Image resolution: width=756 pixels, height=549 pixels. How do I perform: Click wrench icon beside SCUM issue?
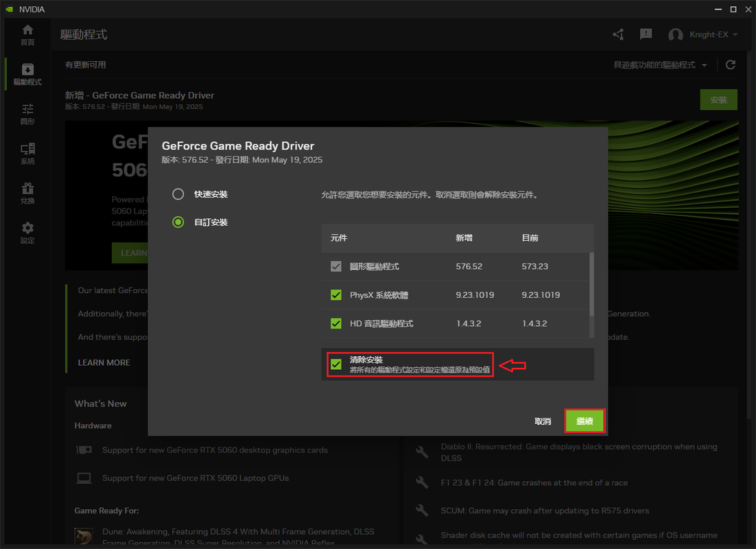click(422, 511)
